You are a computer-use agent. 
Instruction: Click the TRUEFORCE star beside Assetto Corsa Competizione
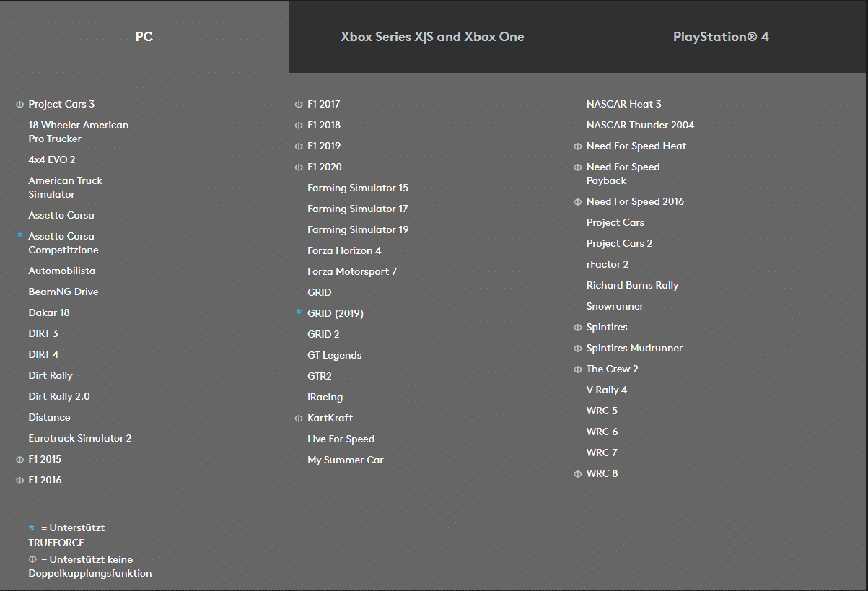19,235
